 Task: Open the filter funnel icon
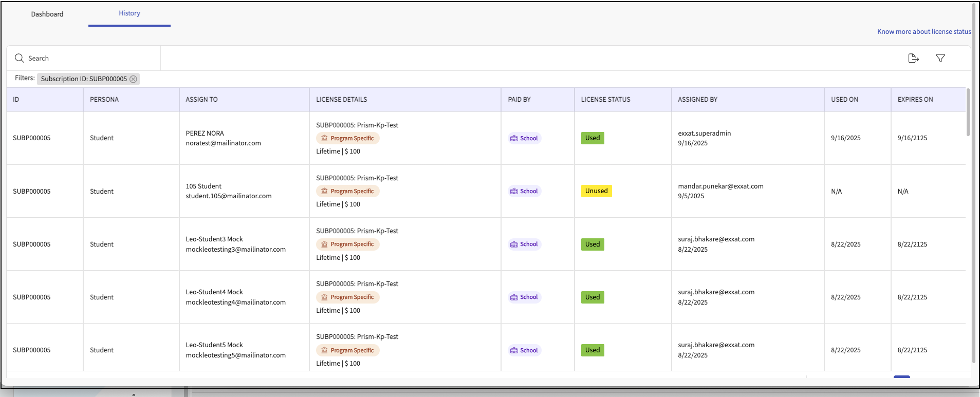click(x=940, y=58)
